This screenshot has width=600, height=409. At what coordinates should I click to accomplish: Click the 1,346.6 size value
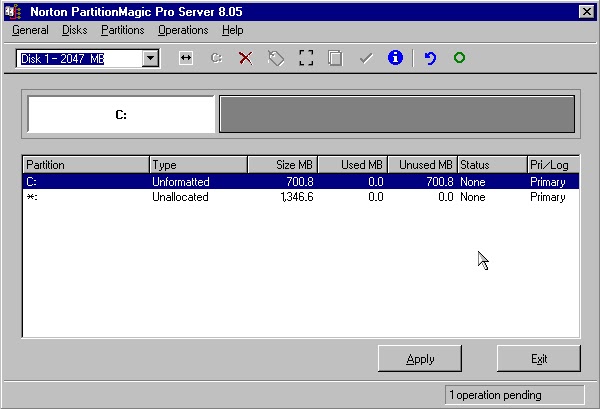pos(297,197)
